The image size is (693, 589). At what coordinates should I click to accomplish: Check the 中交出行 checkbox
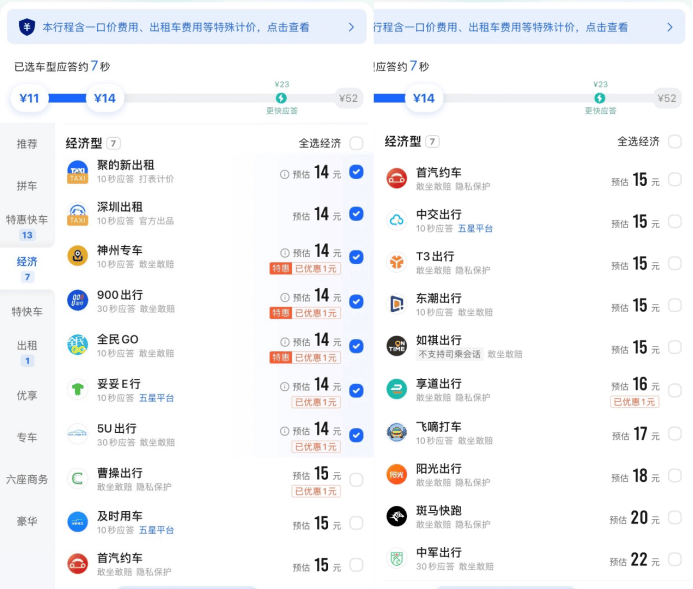675,221
